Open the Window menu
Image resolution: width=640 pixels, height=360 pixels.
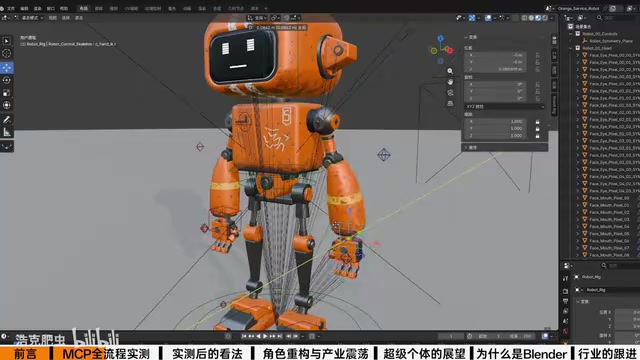pos(50,8)
